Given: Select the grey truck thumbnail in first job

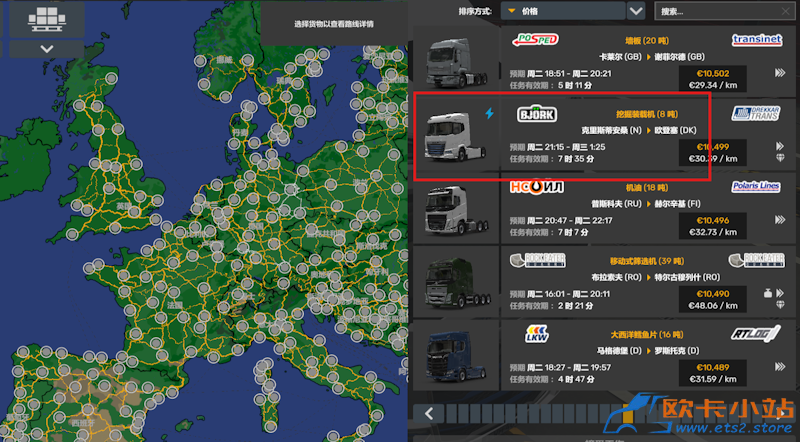Looking at the screenshot, I should 457,63.
